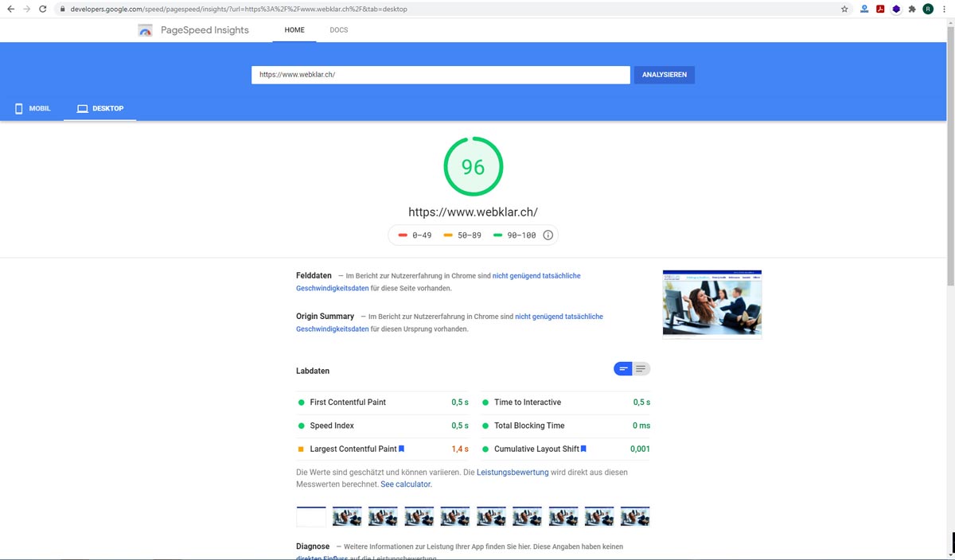Click the 50-89 orange legend entry

462,235
